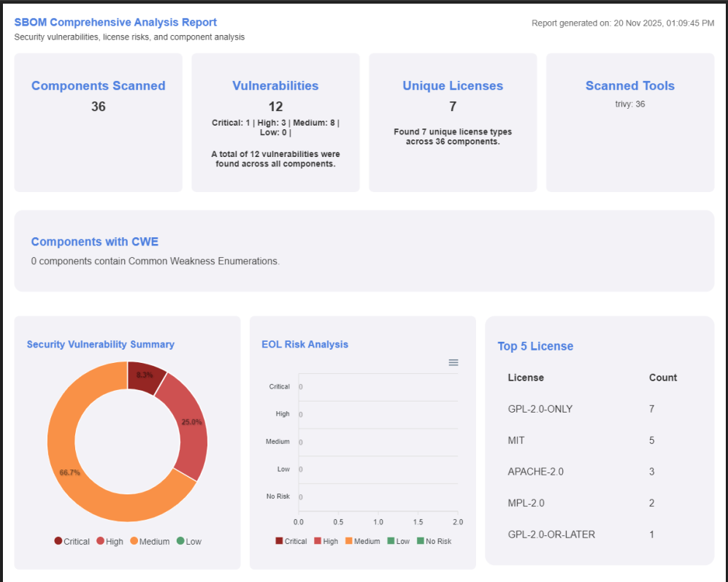Select the 25.0% High donut slice
Viewport: 728px width, 582px height.
[190, 424]
